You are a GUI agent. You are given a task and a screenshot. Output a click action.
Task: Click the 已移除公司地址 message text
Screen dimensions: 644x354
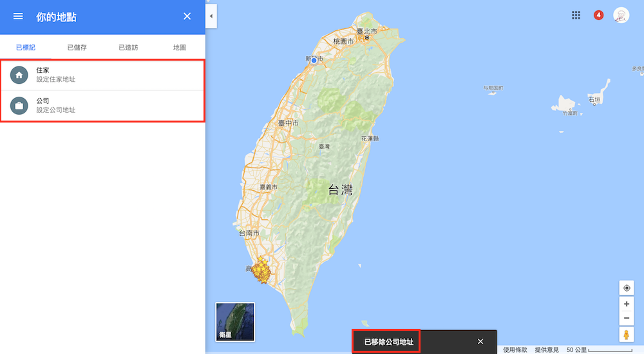tap(388, 342)
